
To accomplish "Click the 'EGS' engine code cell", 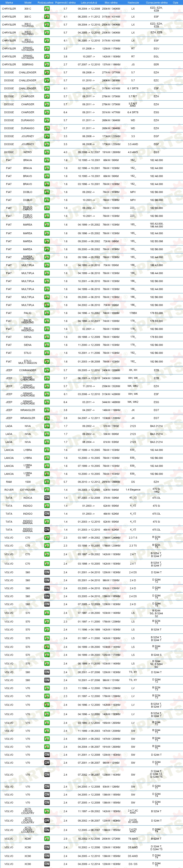I will 156,152.
